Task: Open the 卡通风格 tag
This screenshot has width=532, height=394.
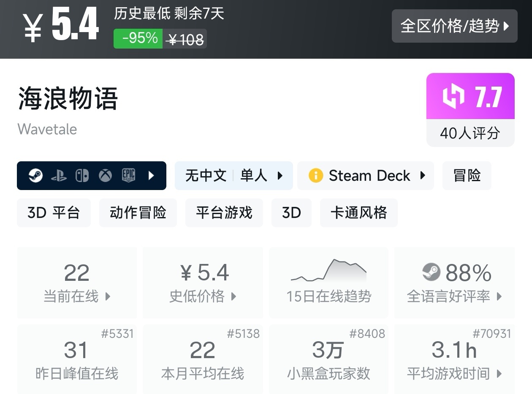Action: click(358, 213)
